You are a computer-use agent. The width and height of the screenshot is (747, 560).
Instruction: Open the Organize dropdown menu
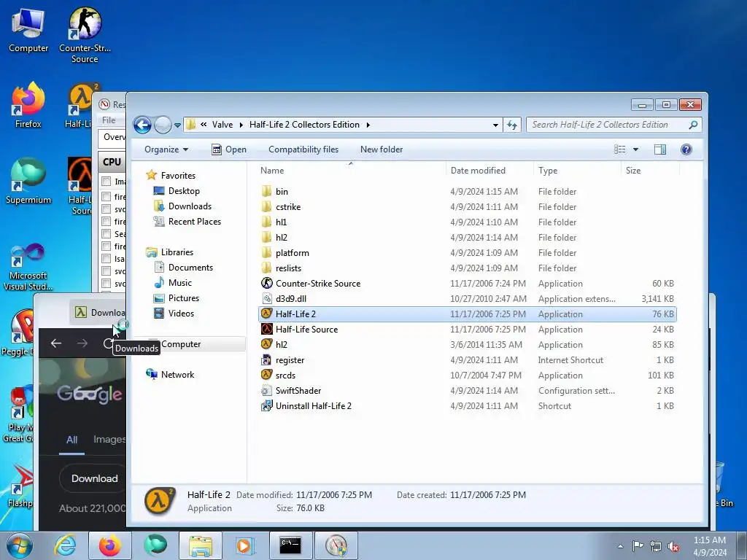click(x=166, y=149)
